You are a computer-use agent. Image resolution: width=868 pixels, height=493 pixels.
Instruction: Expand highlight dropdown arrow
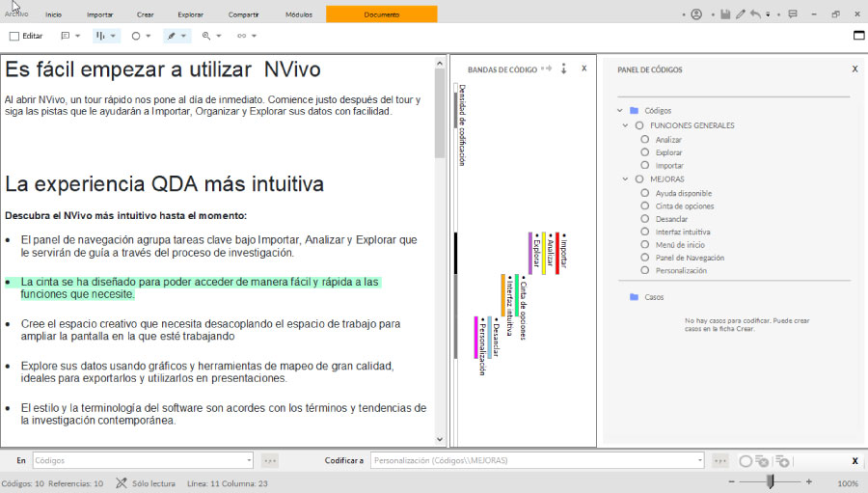184,36
